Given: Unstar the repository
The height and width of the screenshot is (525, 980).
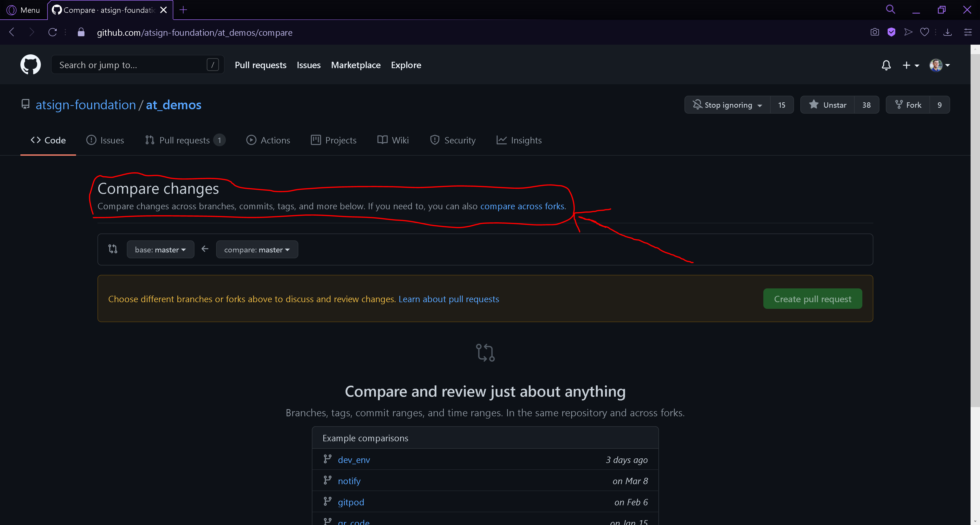Looking at the screenshot, I should [x=827, y=105].
